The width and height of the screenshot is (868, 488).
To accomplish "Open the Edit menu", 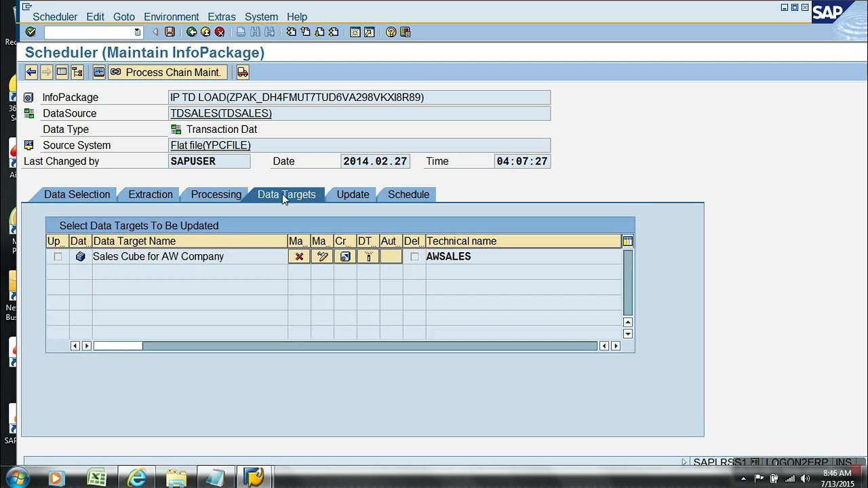I will (95, 17).
